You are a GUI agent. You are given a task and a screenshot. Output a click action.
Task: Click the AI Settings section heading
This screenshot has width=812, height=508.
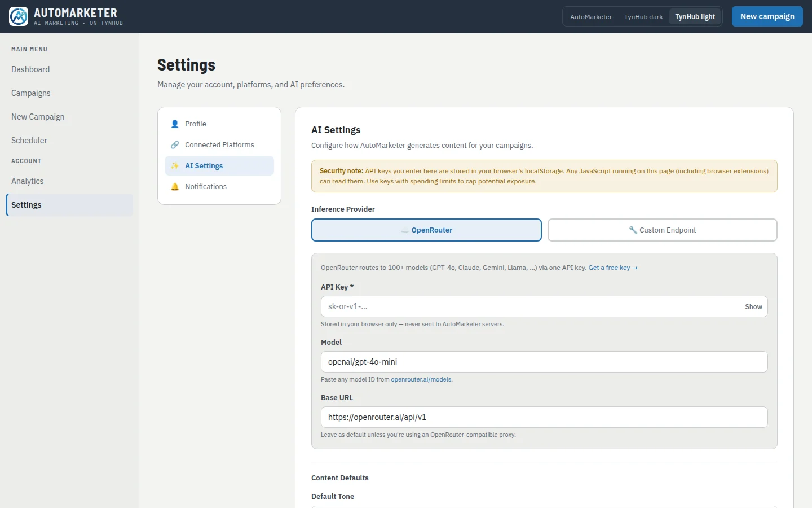point(336,130)
